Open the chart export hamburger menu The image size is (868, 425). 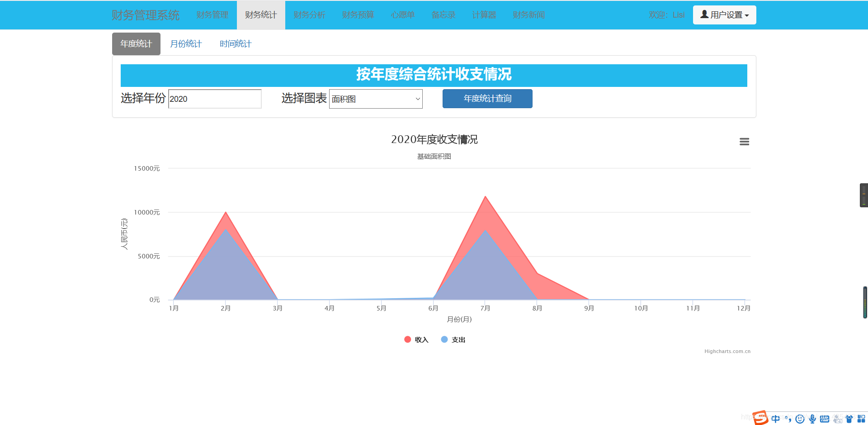(744, 142)
